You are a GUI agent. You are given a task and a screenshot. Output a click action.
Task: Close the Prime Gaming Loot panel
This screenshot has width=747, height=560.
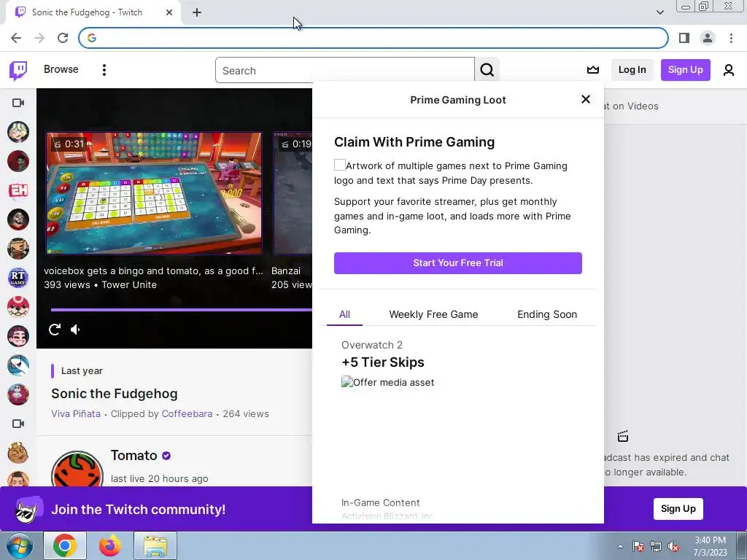586,99
